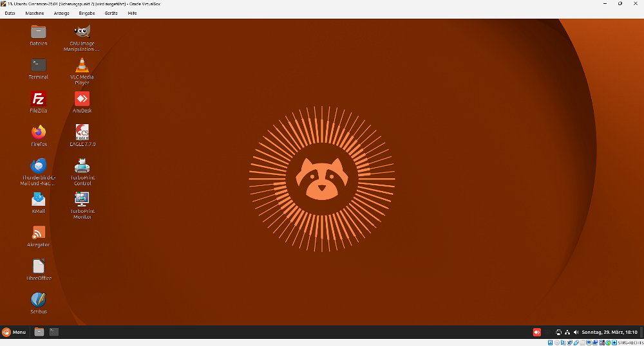Open the GNU Image Manipulation Program icon
This screenshot has width=644, height=346.
[x=82, y=32]
